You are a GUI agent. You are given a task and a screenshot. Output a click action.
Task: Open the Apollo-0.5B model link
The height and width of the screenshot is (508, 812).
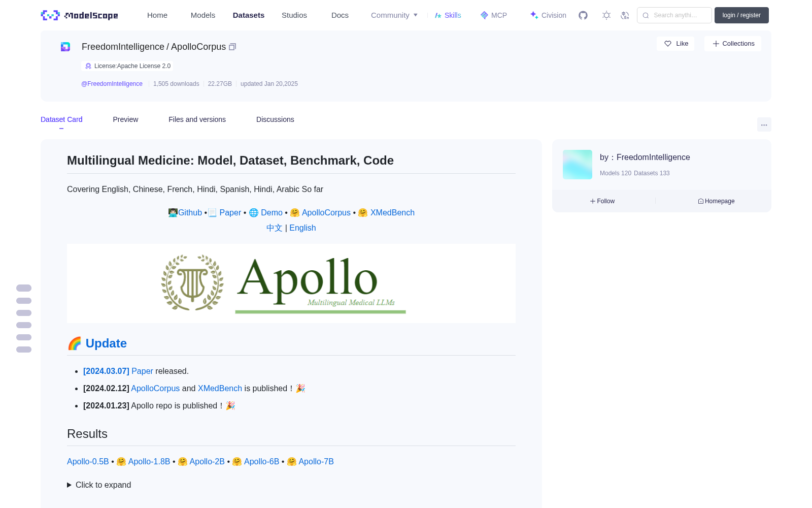click(88, 461)
